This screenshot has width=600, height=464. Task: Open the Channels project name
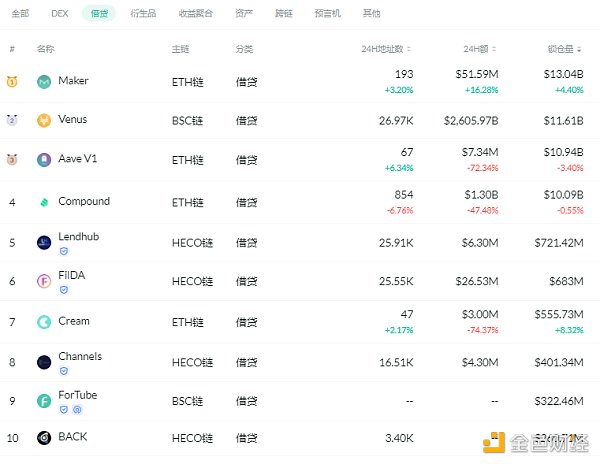[x=80, y=356]
